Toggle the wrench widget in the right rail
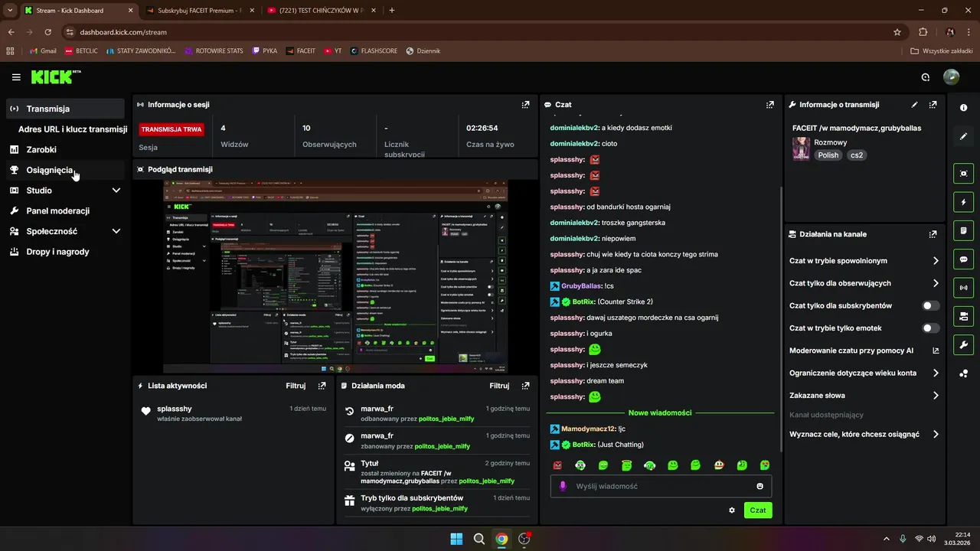Screen dimensions: 980x551 [x=963, y=344]
